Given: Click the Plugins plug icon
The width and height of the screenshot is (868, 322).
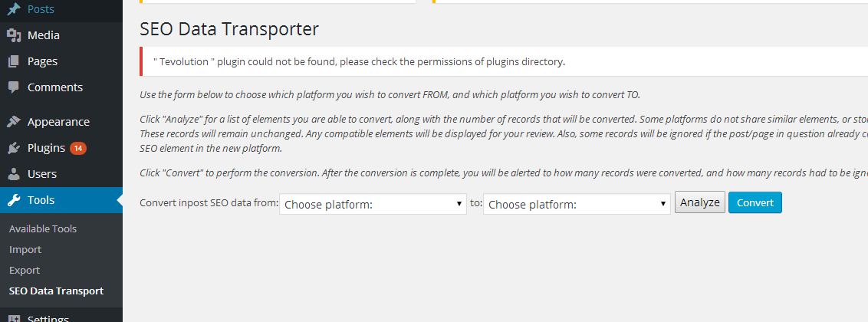Looking at the screenshot, I should point(14,148).
